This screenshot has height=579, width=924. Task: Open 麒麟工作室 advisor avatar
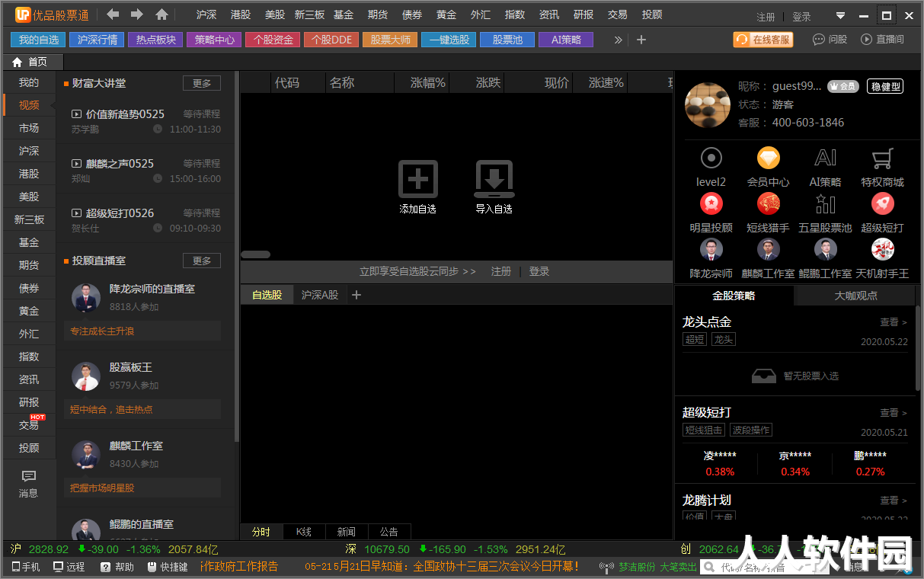769,249
